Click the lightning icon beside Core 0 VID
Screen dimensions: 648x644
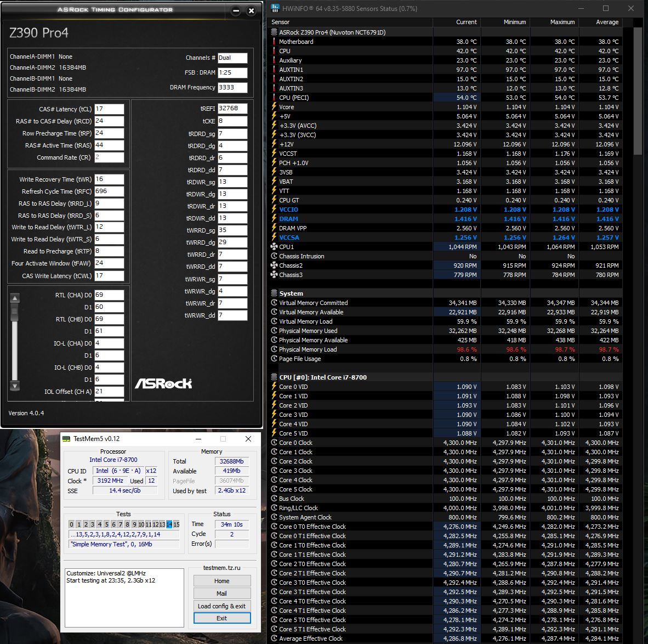pyautogui.click(x=274, y=386)
